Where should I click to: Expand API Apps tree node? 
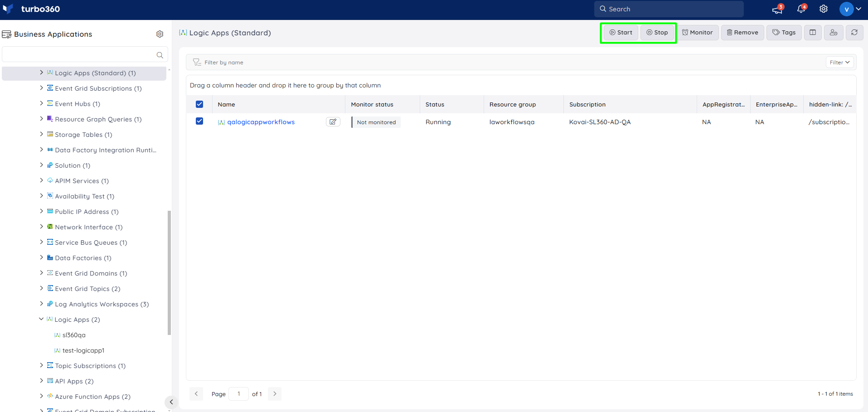point(42,381)
